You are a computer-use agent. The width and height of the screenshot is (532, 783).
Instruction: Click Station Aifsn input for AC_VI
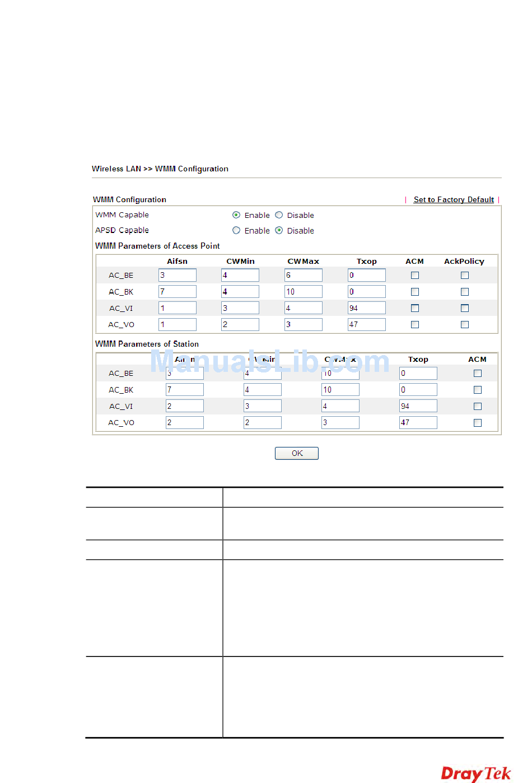click(x=185, y=406)
